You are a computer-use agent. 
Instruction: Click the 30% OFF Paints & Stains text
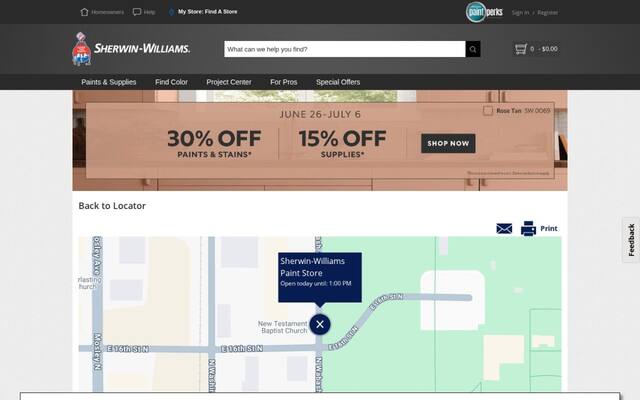coord(214,144)
